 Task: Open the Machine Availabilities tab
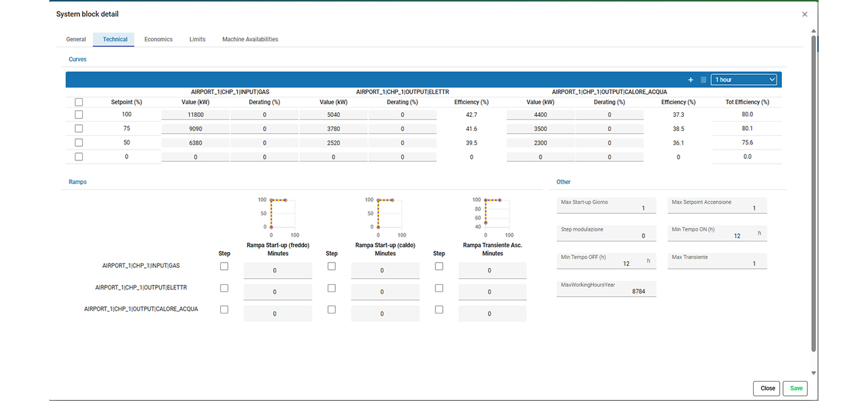pyautogui.click(x=250, y=39)
